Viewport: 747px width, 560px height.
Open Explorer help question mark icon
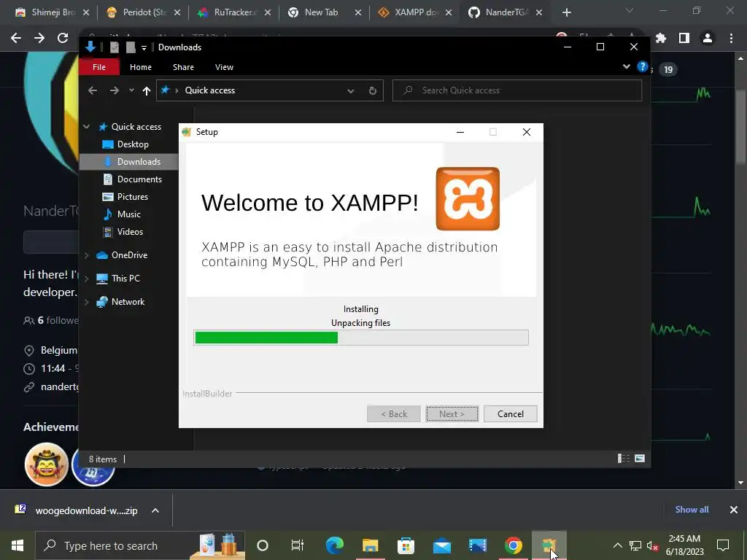point(642,66)
